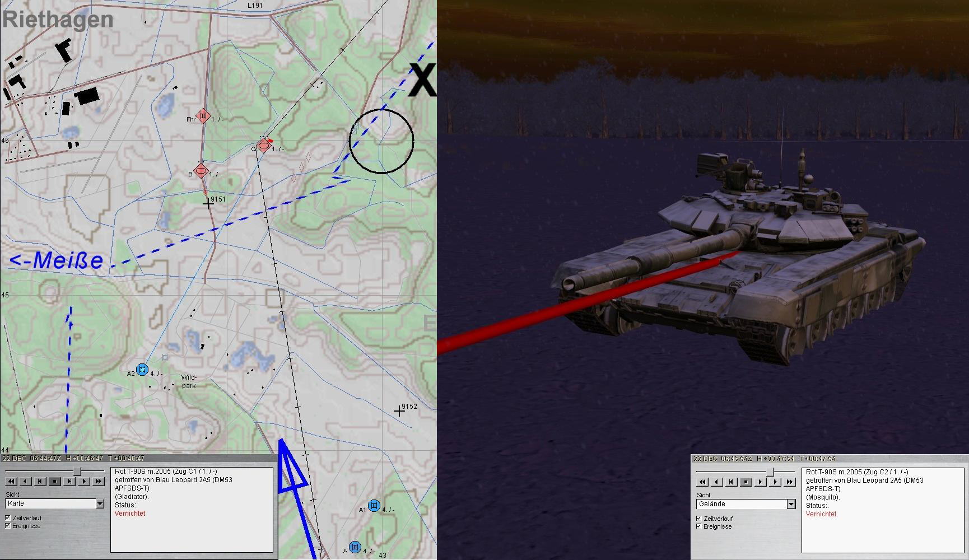Click fast forward in the Gelände panel
Viewport: 969px width, 560px height.
coord(790,482)
